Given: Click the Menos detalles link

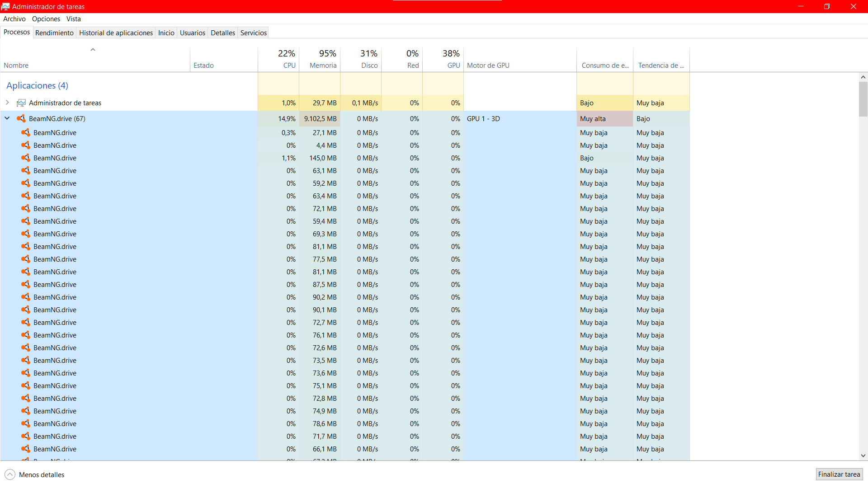Looking at the screenshot, I should 42,475.
